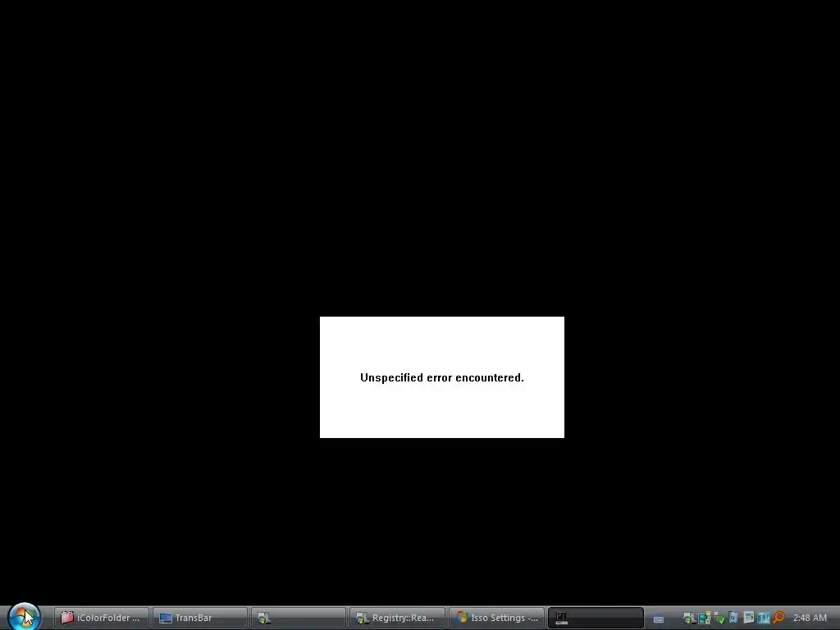This screenshot has height=630, width=840.
Task: Open the Registry::Rea... taskbar window
Action: coord(397,618)
